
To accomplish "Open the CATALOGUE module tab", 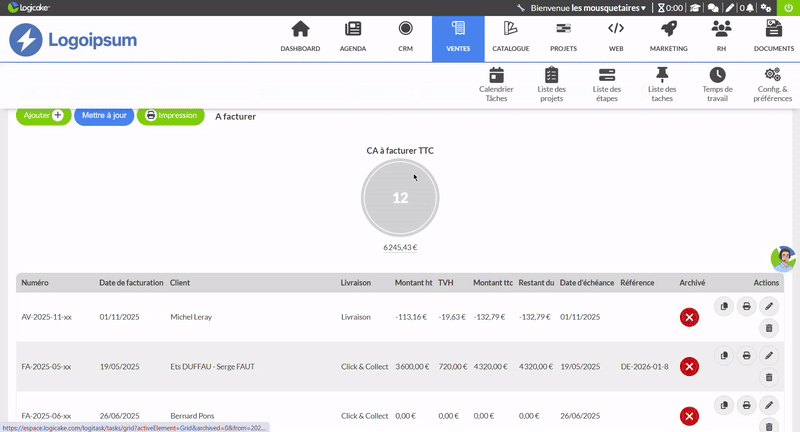I will [510, 37].
